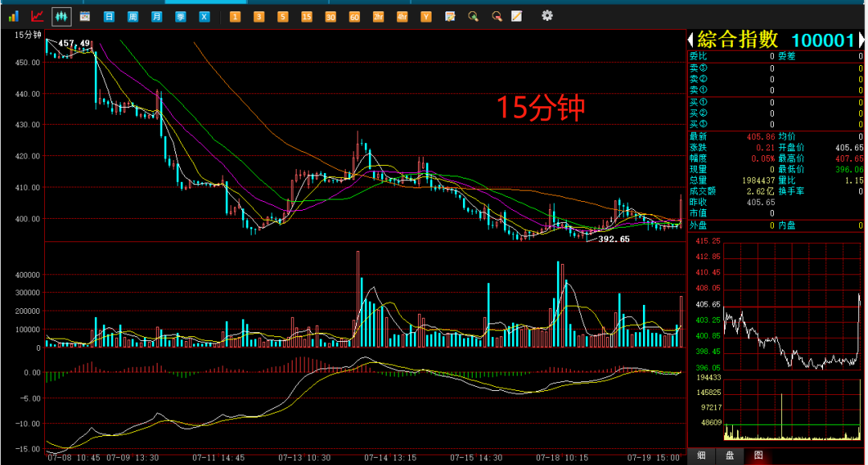Switch to weekly period (周)
This screenshot has width=868, height=465.
[133, 17]
